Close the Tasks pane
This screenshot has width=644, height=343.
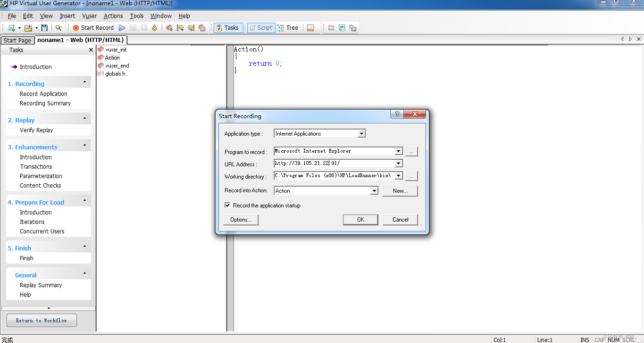(x=91, y=50)
